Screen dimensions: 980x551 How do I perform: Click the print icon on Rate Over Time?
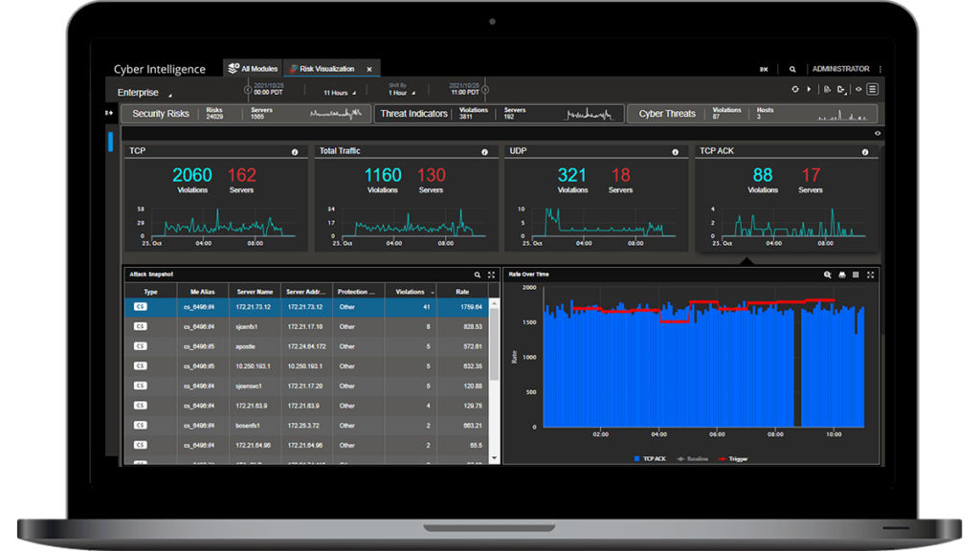click(842, 275)
